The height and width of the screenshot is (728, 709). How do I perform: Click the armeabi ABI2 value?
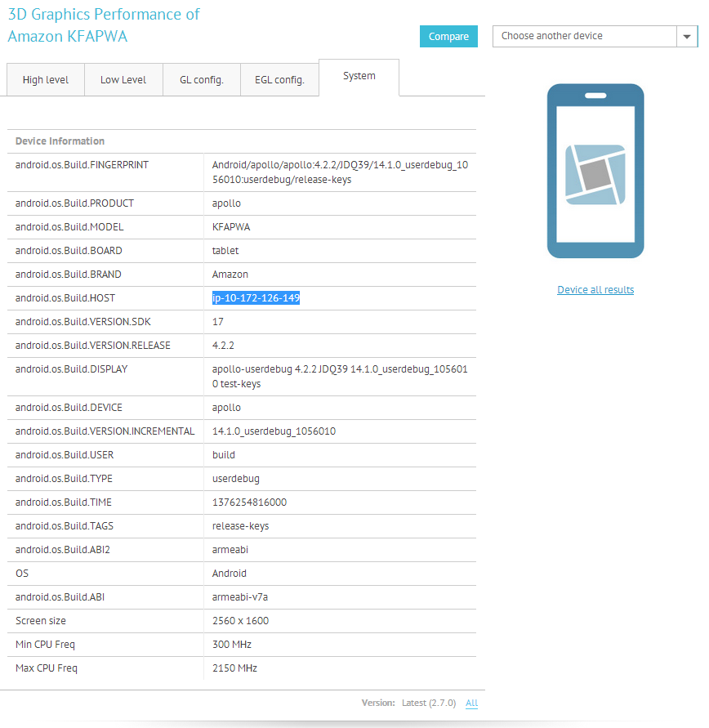(x=230, y=550)
